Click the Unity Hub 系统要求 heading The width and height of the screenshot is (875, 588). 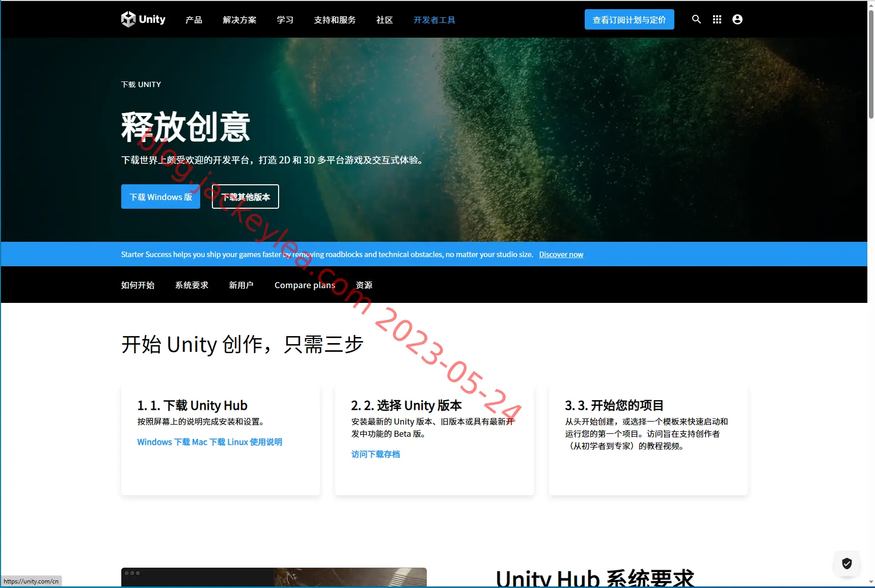click(595, 578)
